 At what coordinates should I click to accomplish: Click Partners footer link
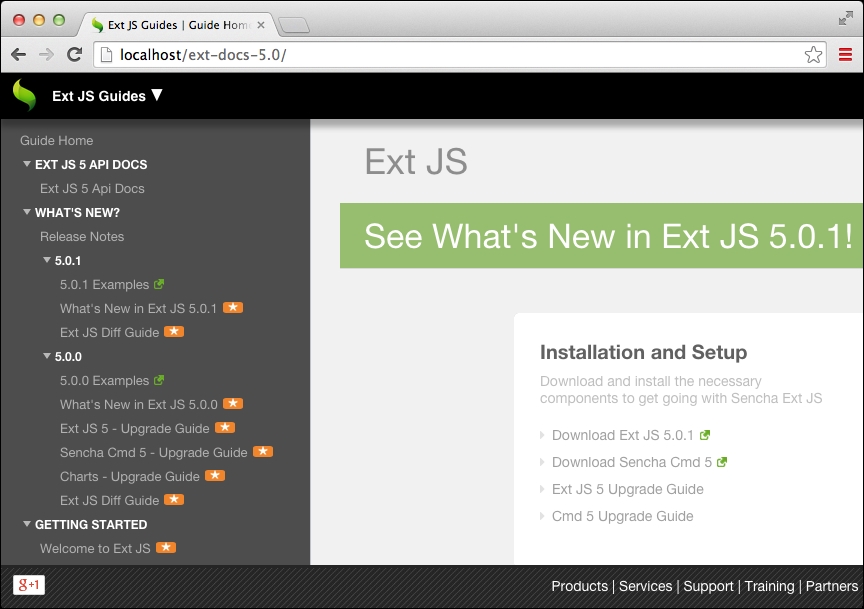(x=832, y=586)
